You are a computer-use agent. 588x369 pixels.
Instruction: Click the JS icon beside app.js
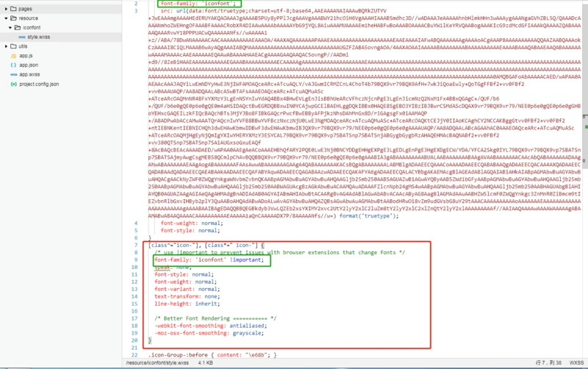click(13, 56)
